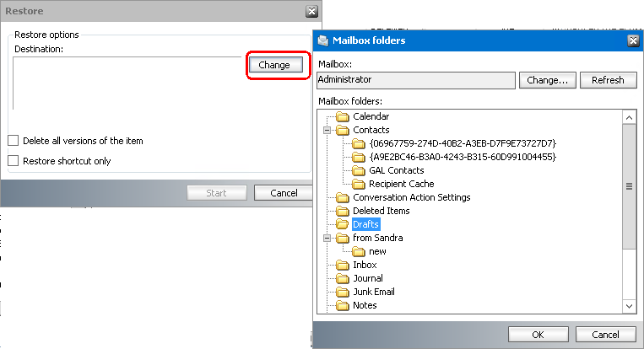The width and height of the screenshot is (644, 349).
Task: Collapse the from Sandra folder node
Action: point(327,239)
